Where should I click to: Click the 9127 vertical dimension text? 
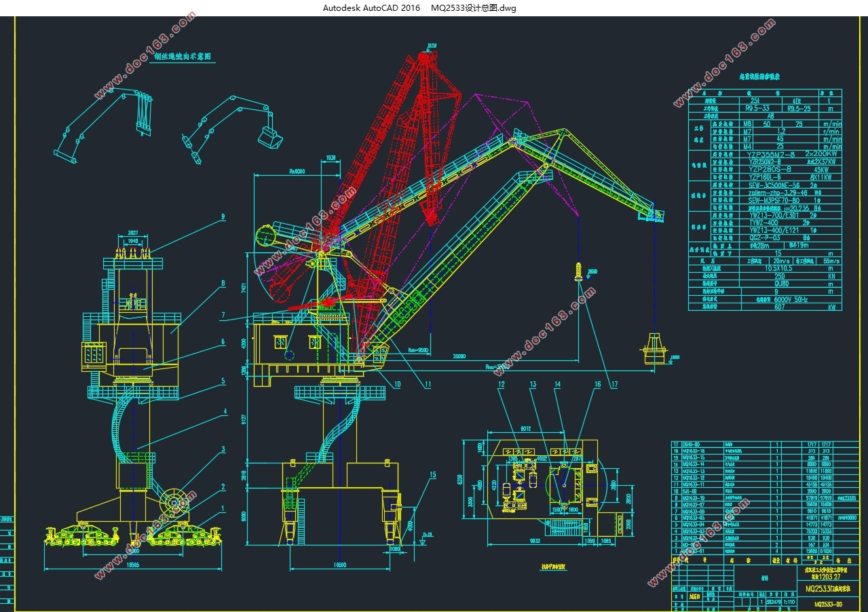[244, 419]
